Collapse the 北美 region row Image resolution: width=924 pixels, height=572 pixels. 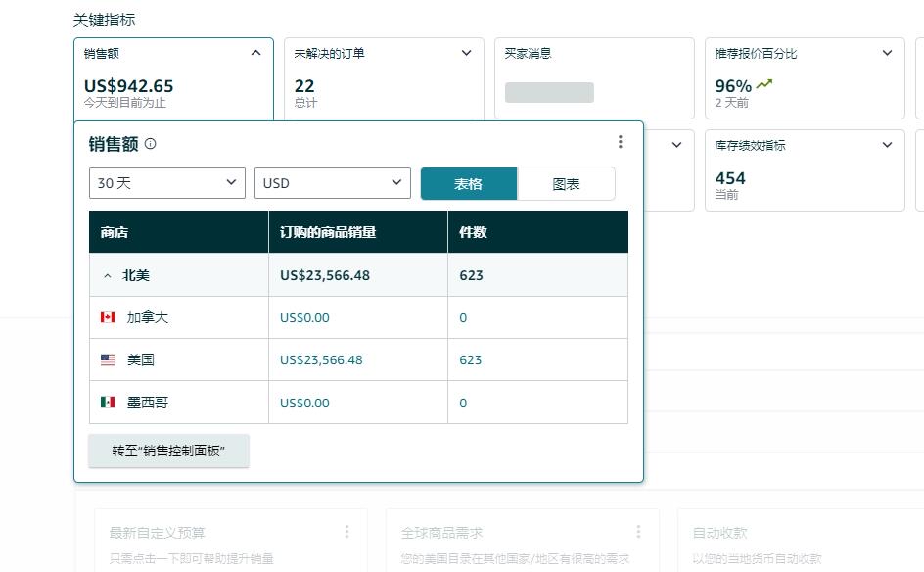108,275
